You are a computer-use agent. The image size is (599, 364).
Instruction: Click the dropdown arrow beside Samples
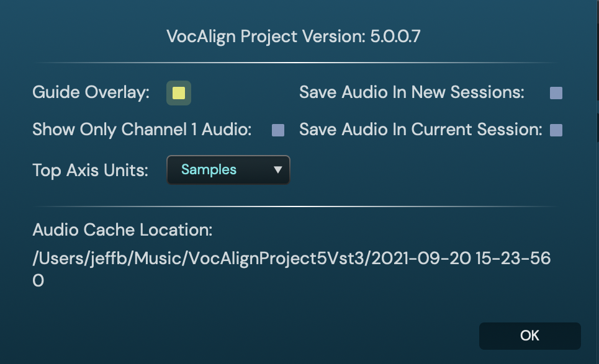click(278, 170)
